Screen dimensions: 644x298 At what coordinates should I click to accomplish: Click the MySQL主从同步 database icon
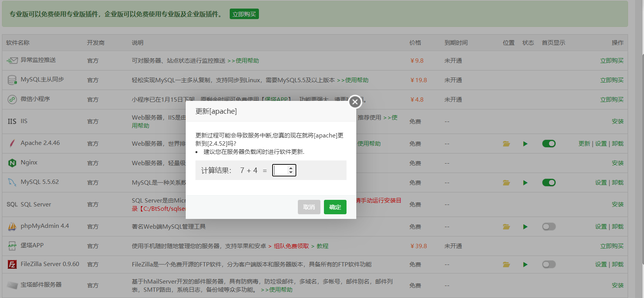coord(12,80)
